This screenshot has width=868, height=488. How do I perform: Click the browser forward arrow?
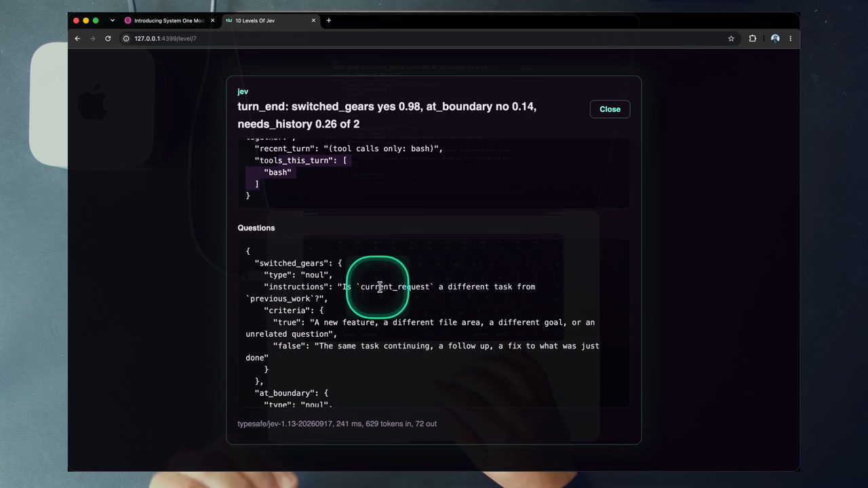(x=92, y=39)
